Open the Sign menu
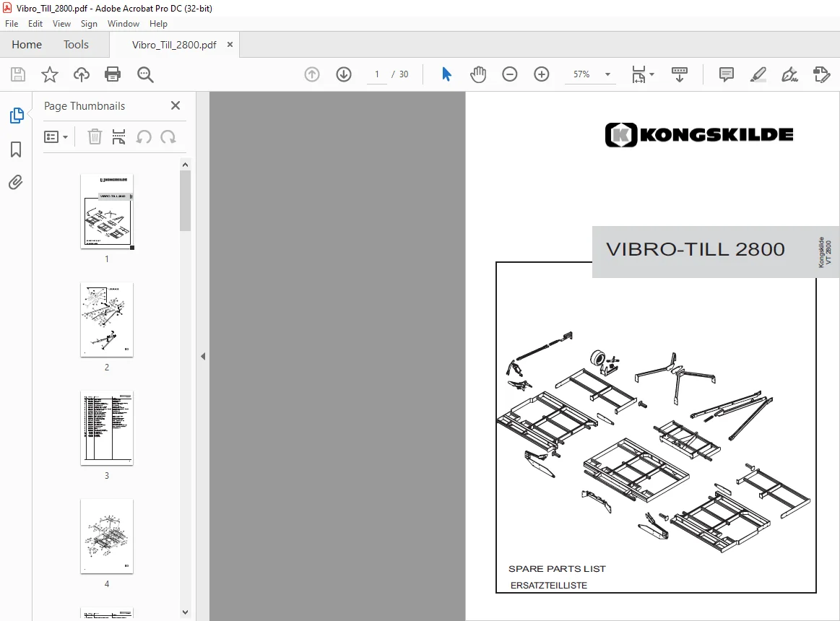The image size is (840, 621). click(89, 24)
